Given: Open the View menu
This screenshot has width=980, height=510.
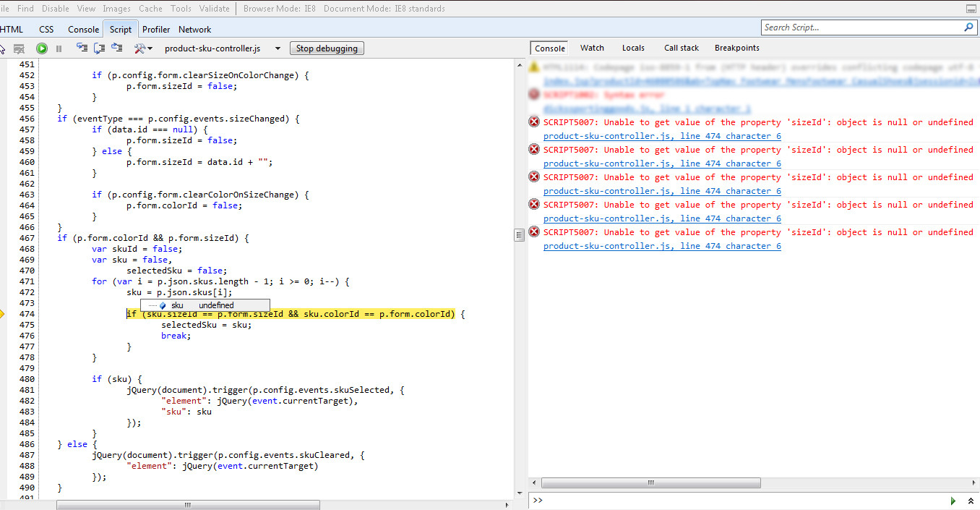Looking at the screenshot, I should coord(86,9).
